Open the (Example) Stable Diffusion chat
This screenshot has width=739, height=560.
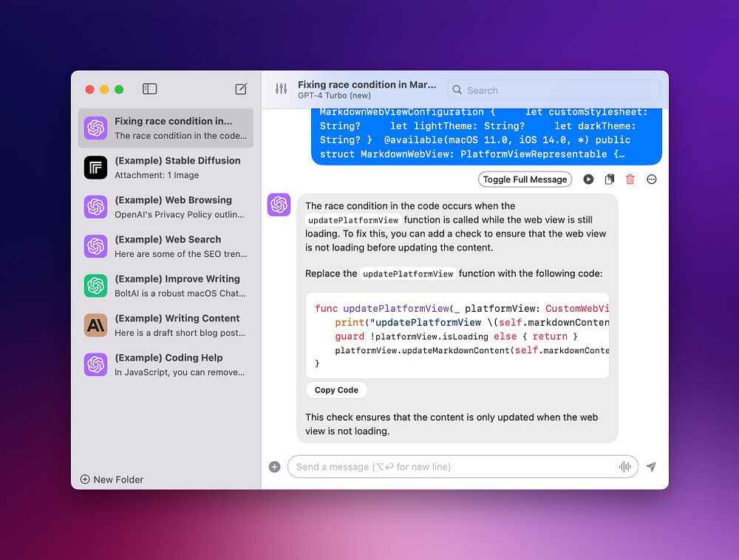coord(166,168)
